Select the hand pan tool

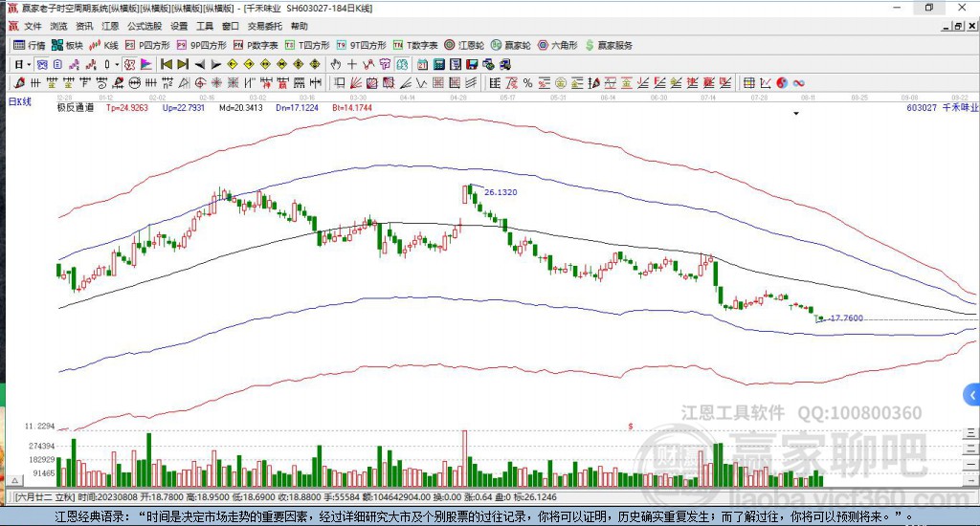pyautogui.click(x=336, y=64)
